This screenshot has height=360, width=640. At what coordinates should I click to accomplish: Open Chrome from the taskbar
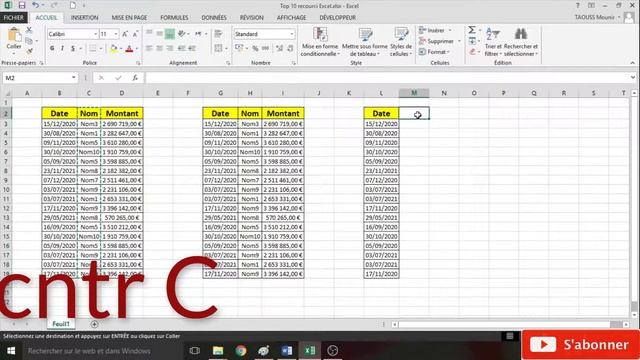point(241,351)
